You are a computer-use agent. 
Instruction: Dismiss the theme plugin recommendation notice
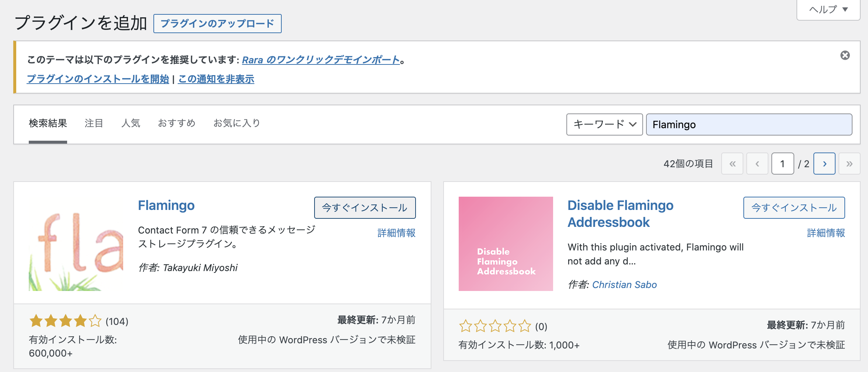pyautogui.click(x=845, y=55)
